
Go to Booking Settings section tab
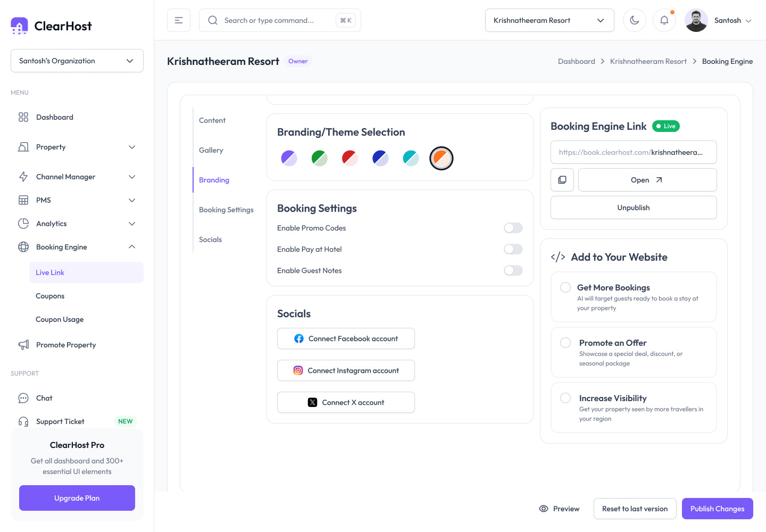[x=226, y=210]
